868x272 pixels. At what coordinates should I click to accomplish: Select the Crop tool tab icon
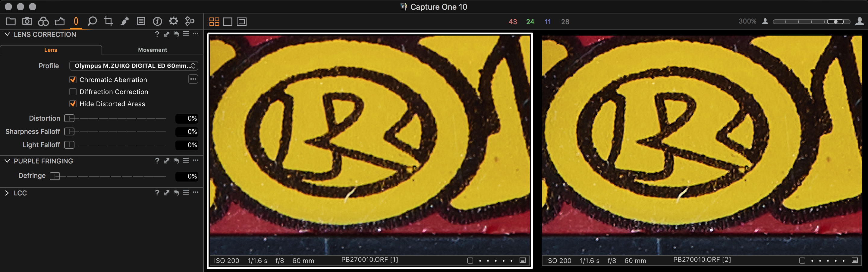[108, 22]
